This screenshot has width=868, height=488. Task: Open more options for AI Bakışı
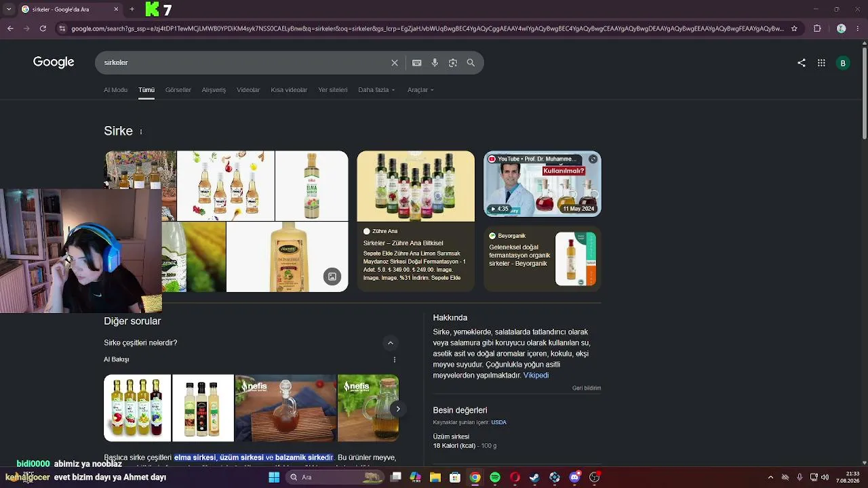(394, 360)
